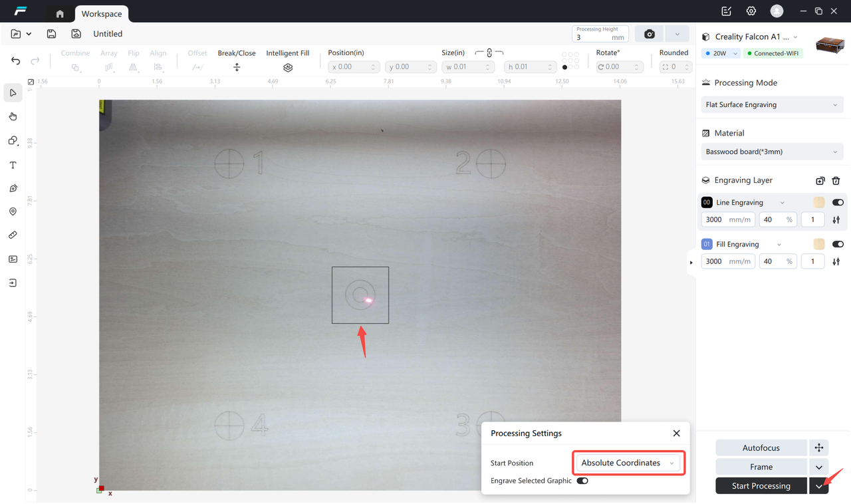Go to the Home tab

pos(60,13)
